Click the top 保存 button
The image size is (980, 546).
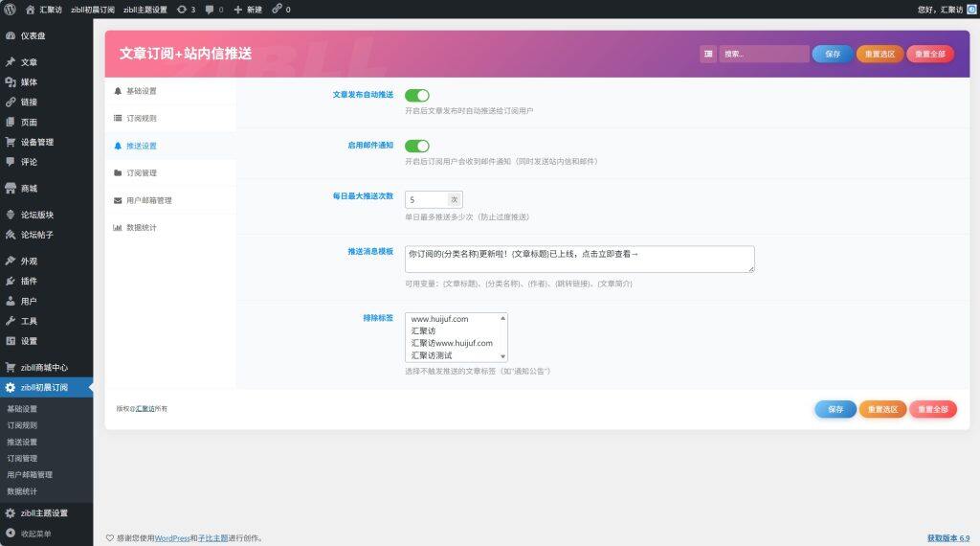[833, 54]
